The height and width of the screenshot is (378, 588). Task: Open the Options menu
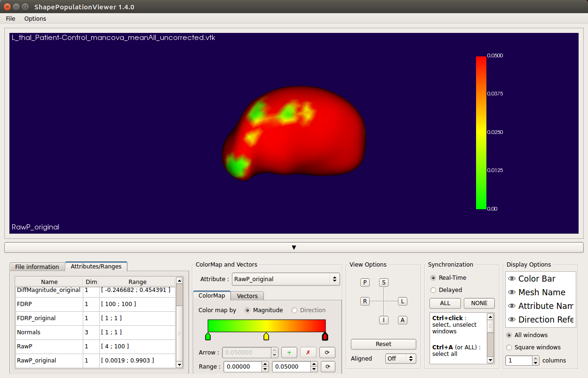click(x=35, y=19)
